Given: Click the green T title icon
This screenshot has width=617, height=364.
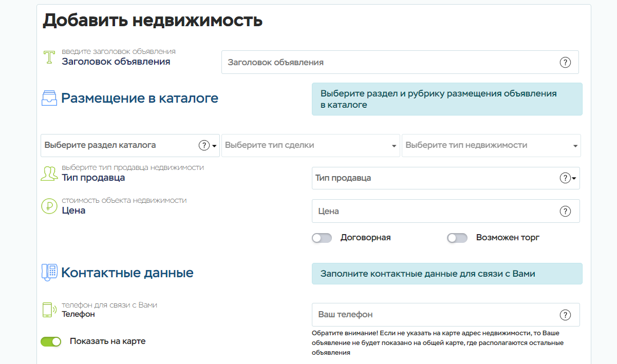Looking at the screenshot, I should (49, 57).
